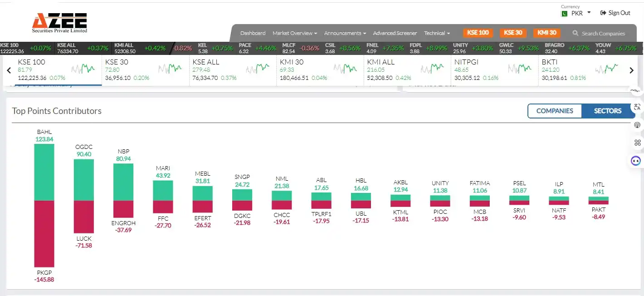Click the AZEE Securities logo
The width and height of the screenshot is (644, 296).
pyautogui.click(x=59, y=23)
